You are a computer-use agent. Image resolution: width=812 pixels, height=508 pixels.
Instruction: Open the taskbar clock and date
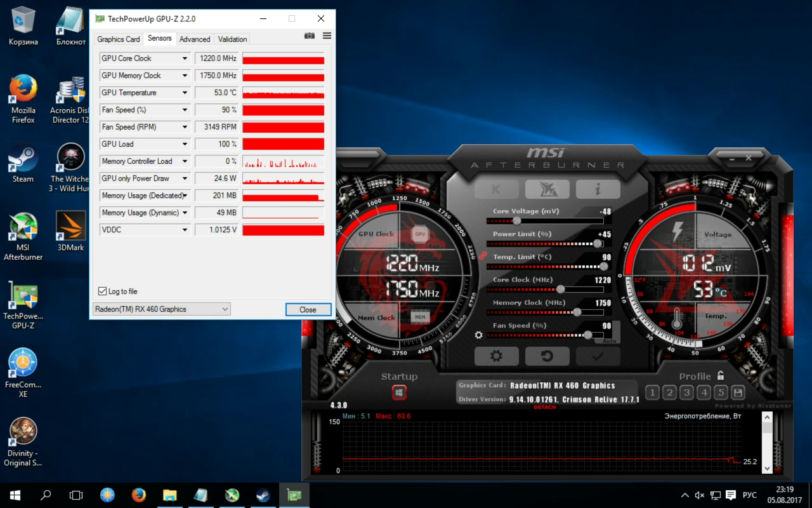[x=784, y=495]
